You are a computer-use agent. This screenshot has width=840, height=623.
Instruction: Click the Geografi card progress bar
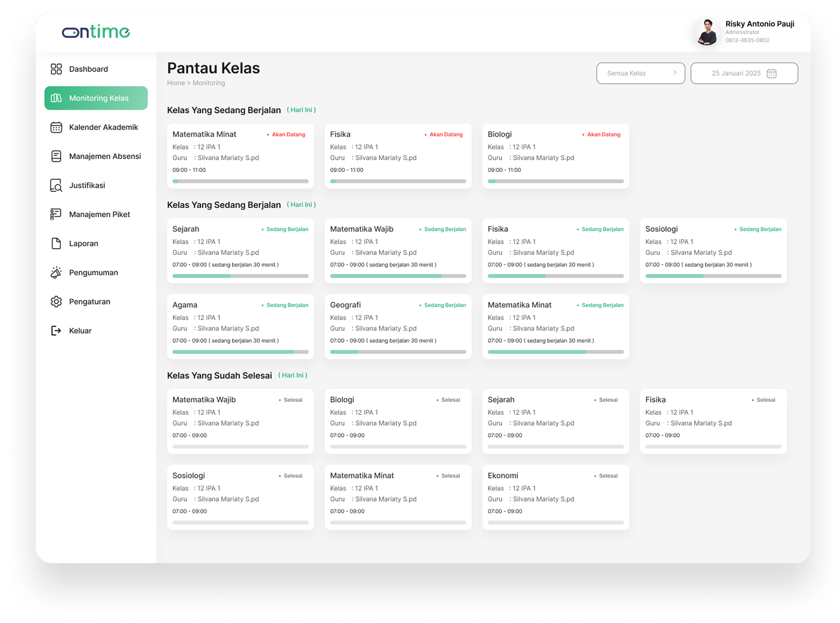tap(398, 352)
